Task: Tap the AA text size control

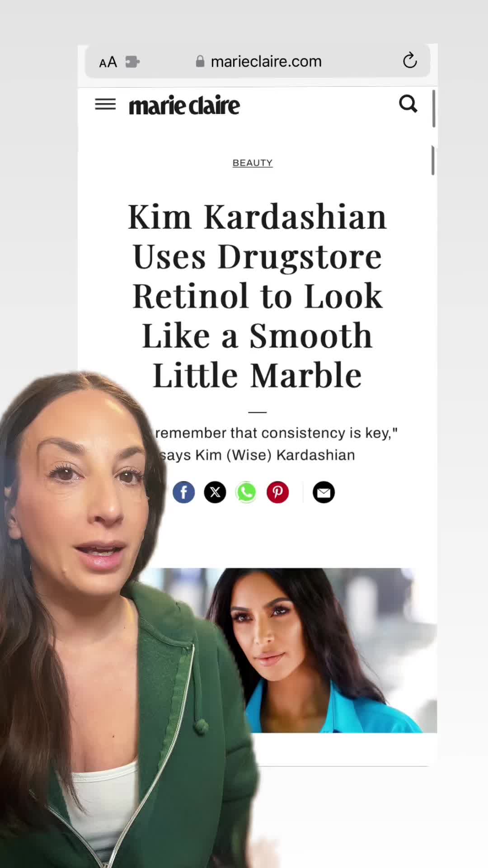Action: click(108, 62)
